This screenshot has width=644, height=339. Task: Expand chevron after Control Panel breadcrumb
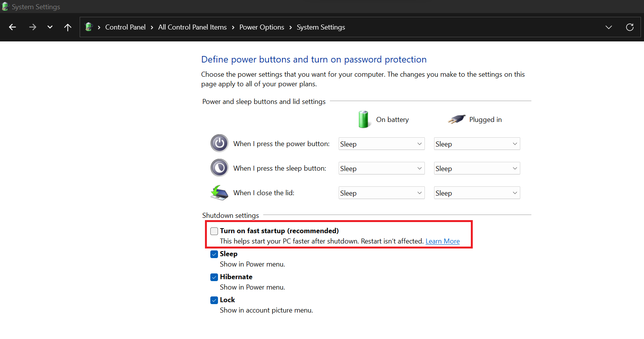(x=152, y=27)
